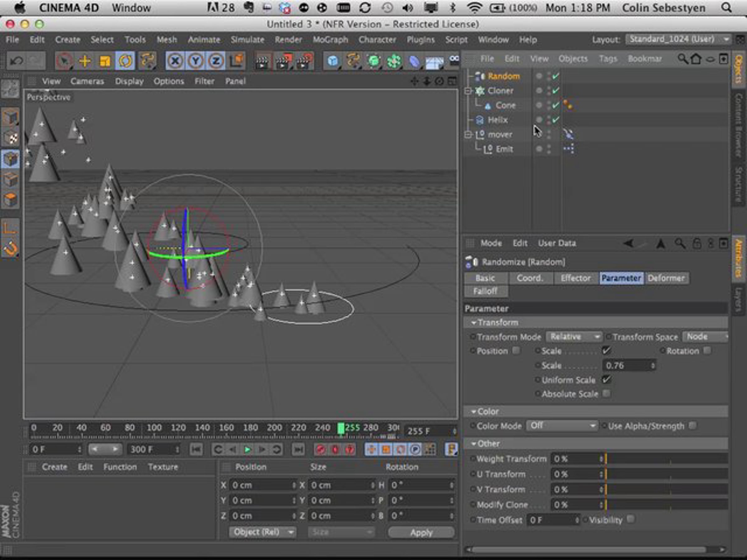Enable the Position checkbox

(x=516, y=350)
